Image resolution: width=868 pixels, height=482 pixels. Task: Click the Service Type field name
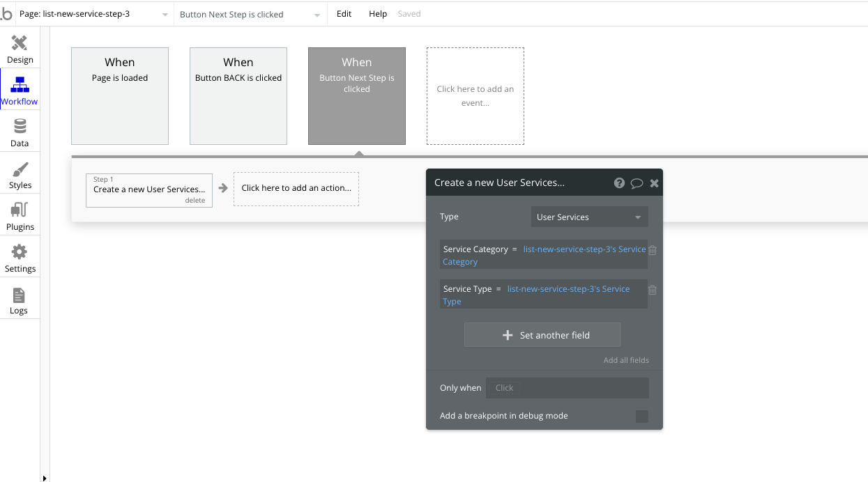click(467, 289)
